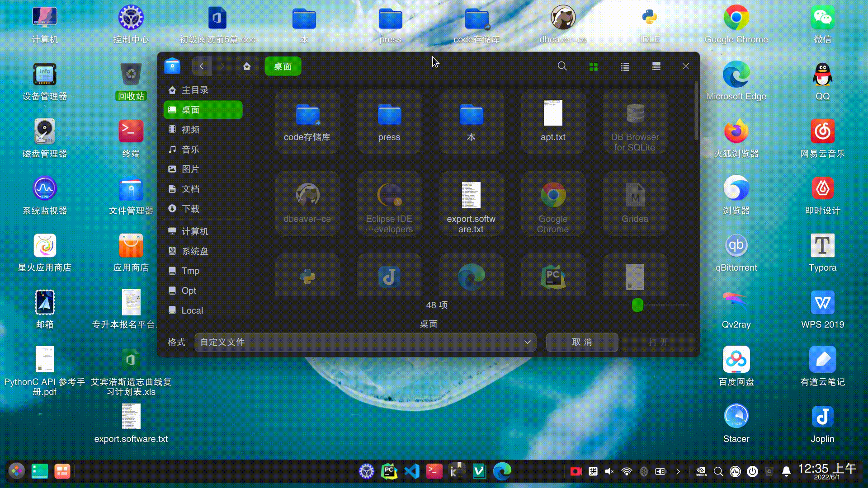Select the Gridea markdown file icon
The image size is (868, 488).
635,203
